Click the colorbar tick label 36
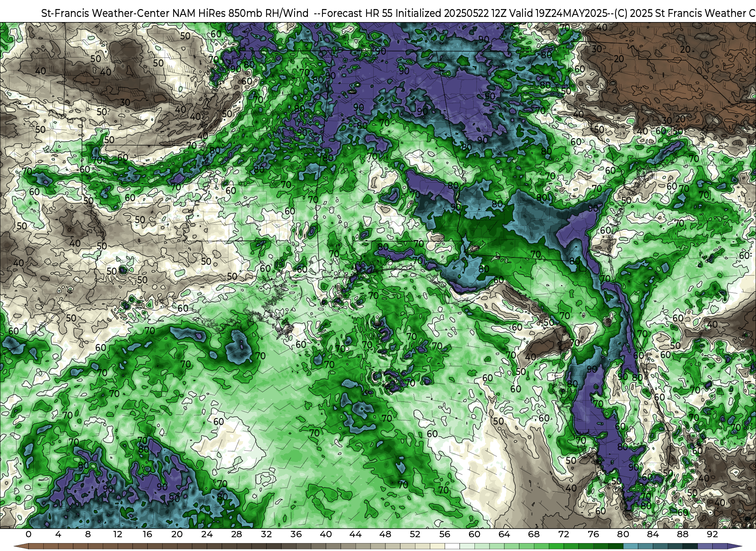The image size is (756, 551). [x=296, y=534]
